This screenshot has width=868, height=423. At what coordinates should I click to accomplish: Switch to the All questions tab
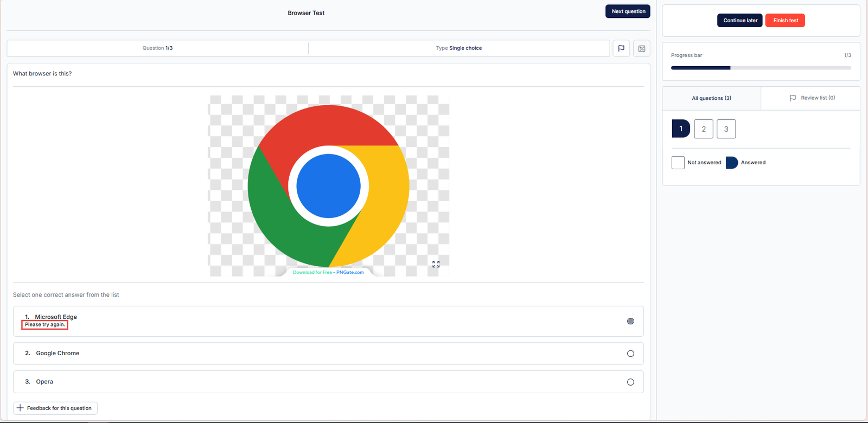tap(711, 98)
